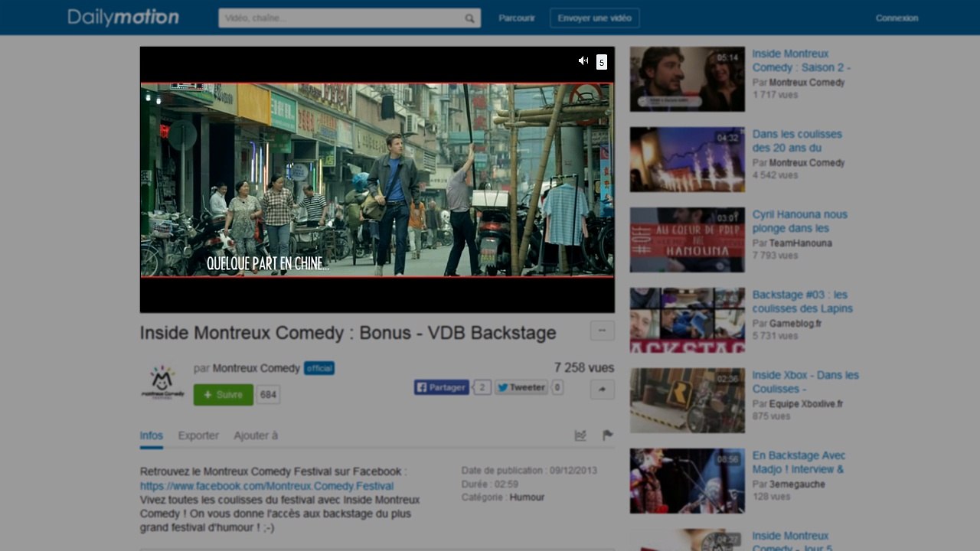Viewport: 980px width, 551px height.
Task: Click the Tweeter button
Action: click(521, 387)
